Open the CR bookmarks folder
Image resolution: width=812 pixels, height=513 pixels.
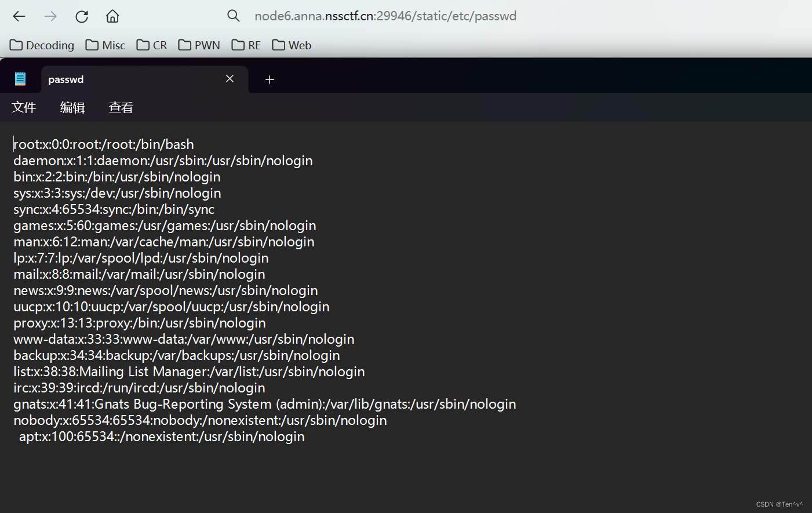151,45
